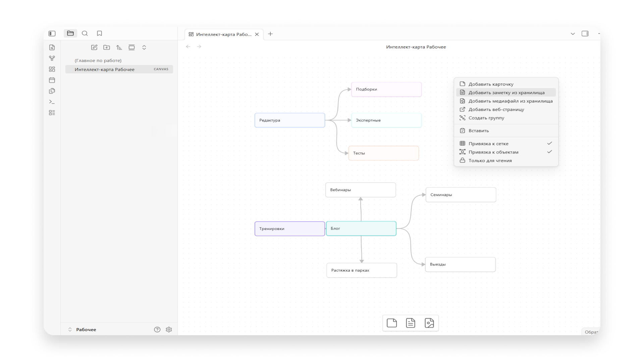Close the Интеллект-карта tab
The image size is (644, 362).
[x=257, y=34]
